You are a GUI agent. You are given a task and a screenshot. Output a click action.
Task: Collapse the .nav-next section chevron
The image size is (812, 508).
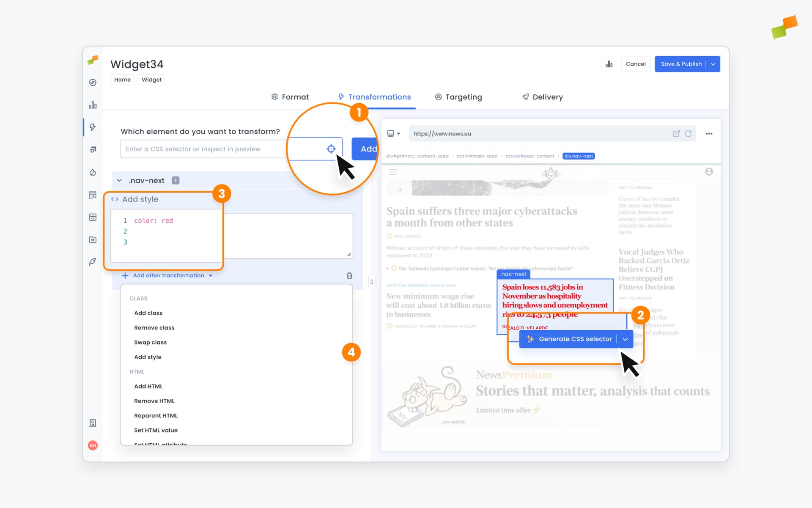point(119,180)
